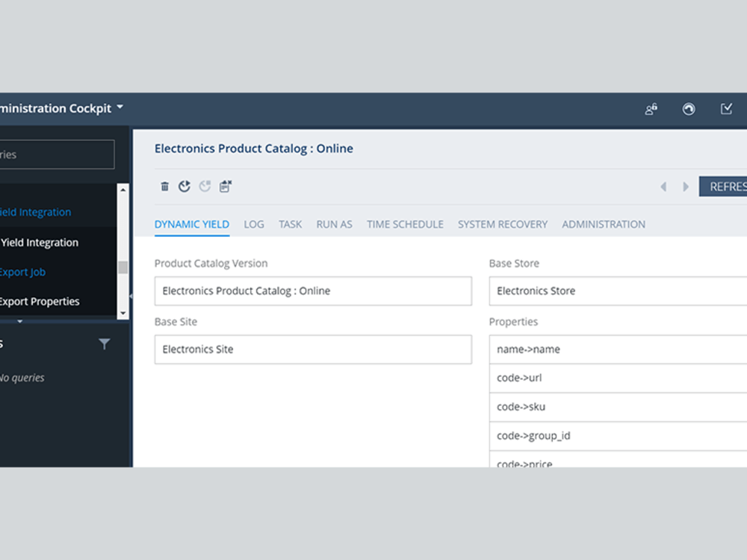Select Export Properties in the sidebar
This screenshot has width=747, height=560.
coord(40,301)
